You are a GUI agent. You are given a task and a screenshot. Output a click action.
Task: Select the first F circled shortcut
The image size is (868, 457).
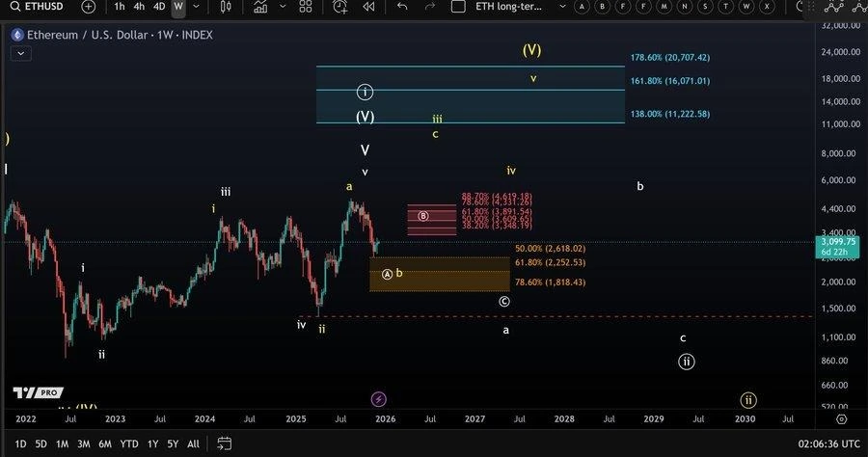(x=623, y=7)
